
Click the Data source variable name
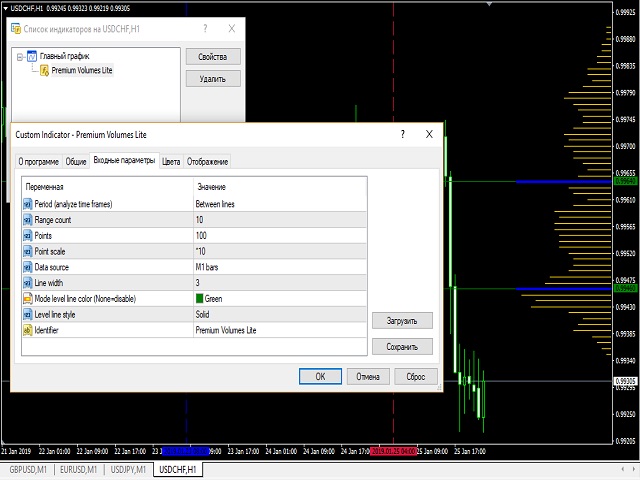tap(52, 267)
